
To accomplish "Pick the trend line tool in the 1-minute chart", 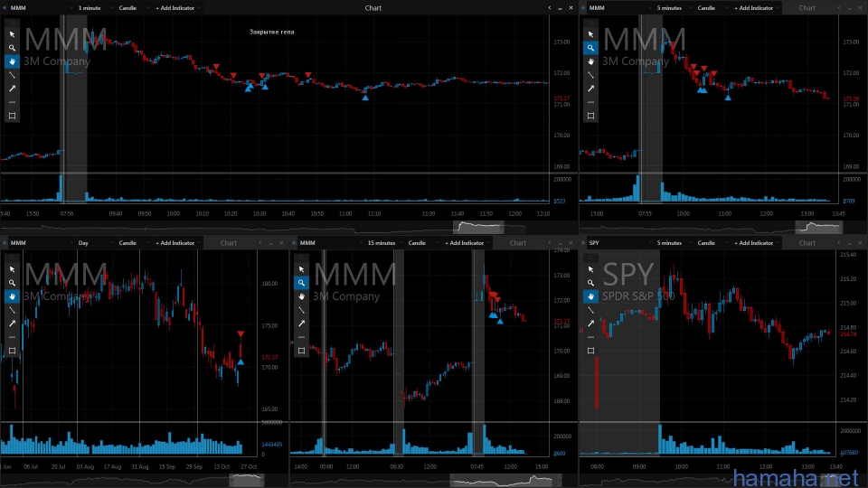I will point(12,75).
